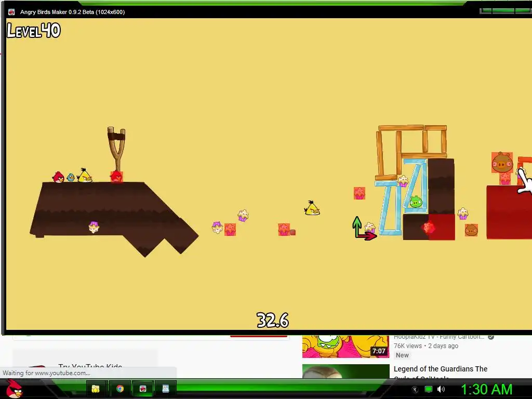Open the file explorer taskbar icon
This screenshot has height=399, width=532.
[x=96, y=389]
